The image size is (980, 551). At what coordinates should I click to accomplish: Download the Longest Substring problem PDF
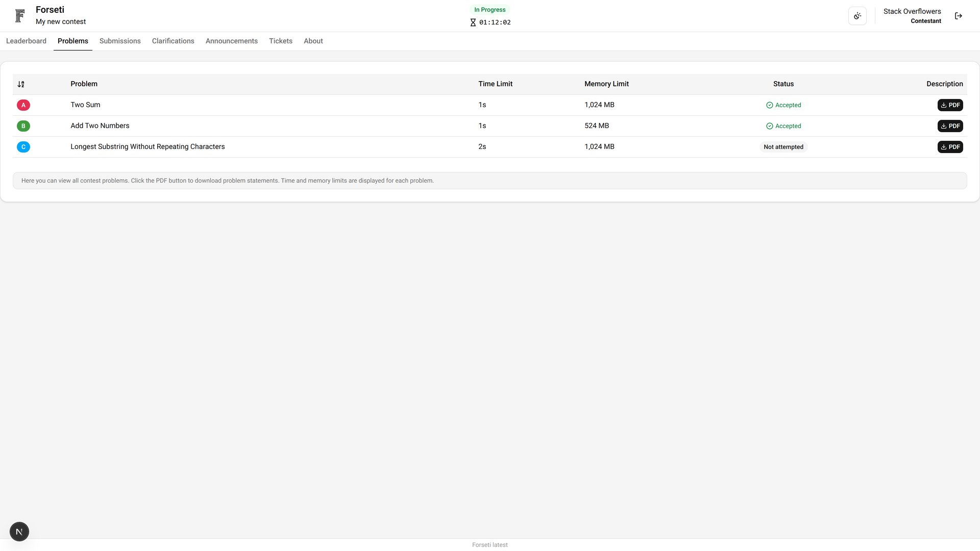click(950, 147)
